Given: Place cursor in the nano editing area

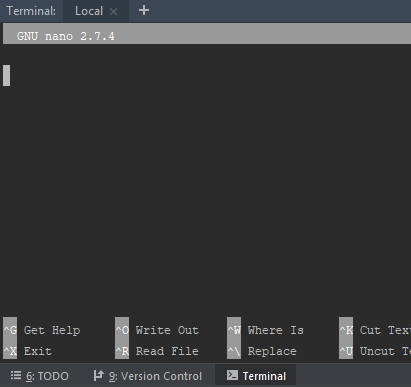Looking at the screenshot, I should point(207,180).
